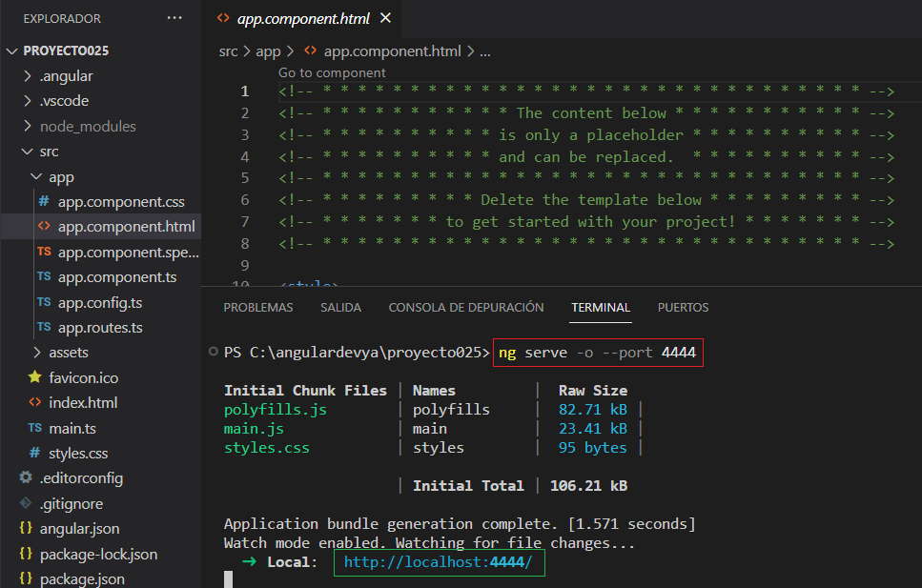This screenshot has width=922, height=588.
Task: Click the HTML icon in the breadcrumb
Action: tap(311, 51)
